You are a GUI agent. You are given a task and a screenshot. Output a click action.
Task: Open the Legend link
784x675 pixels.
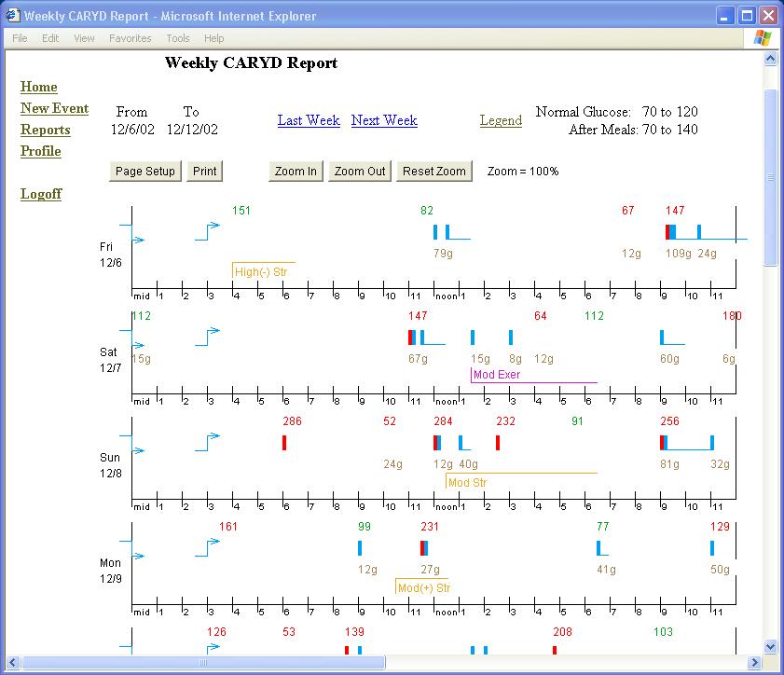point(501,120)
